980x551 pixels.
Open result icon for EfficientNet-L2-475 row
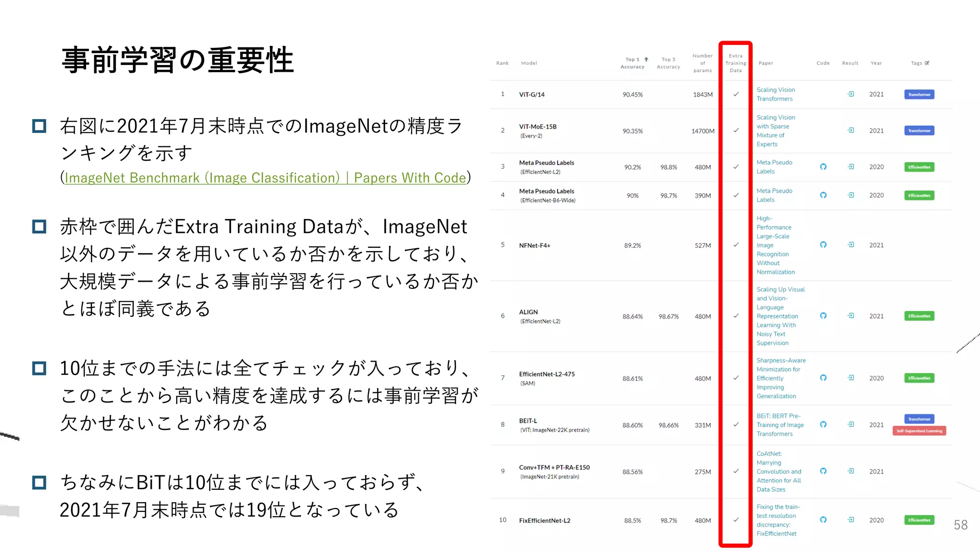(851, 378)
